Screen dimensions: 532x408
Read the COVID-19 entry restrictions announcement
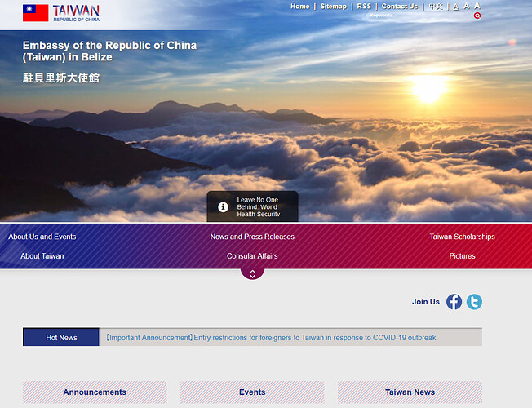tap(270, 338)
